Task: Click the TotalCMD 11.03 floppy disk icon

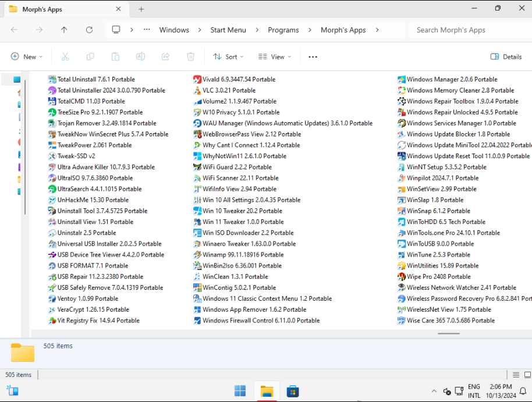Action: [52, 101]
